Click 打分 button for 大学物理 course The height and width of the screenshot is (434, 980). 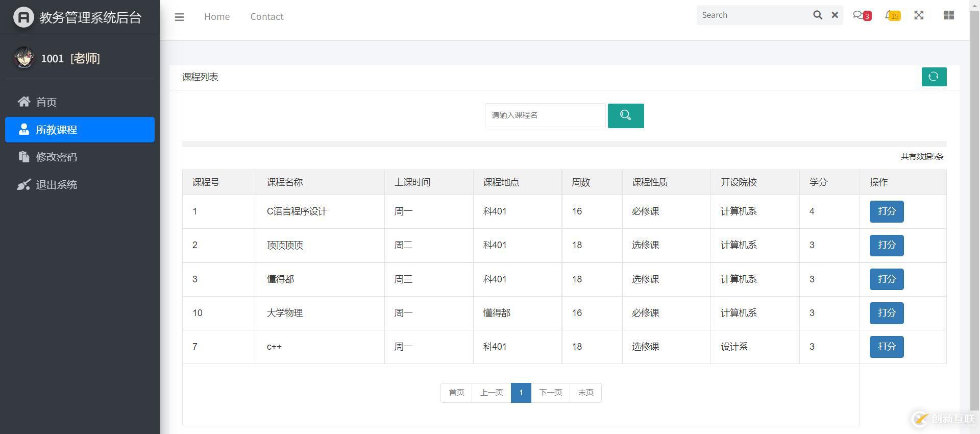point(886,313)
